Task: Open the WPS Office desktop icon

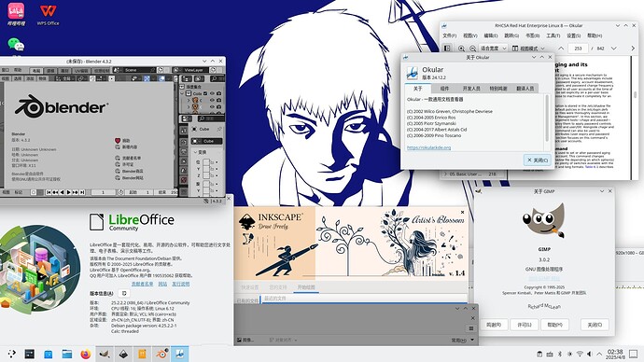Action: pos(48,15)
